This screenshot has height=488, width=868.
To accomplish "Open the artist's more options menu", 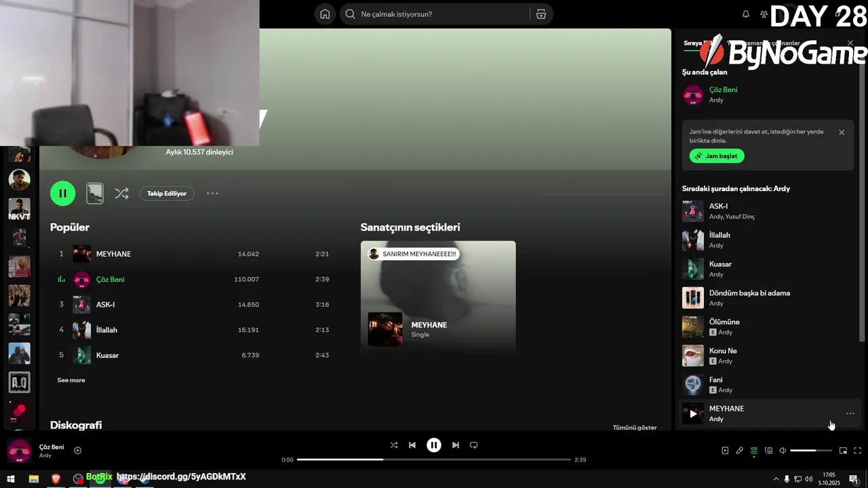I will coord(212,193).
